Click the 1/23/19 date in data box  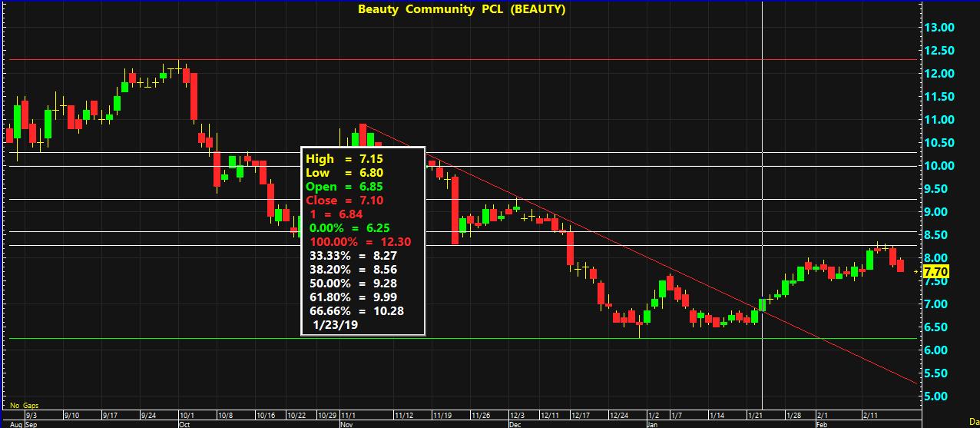335,325
